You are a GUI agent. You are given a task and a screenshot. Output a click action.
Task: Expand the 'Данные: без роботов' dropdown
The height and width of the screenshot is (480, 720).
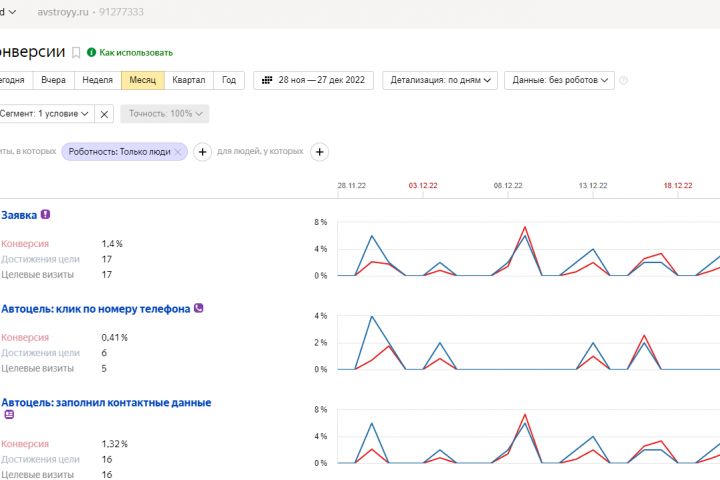559,81
